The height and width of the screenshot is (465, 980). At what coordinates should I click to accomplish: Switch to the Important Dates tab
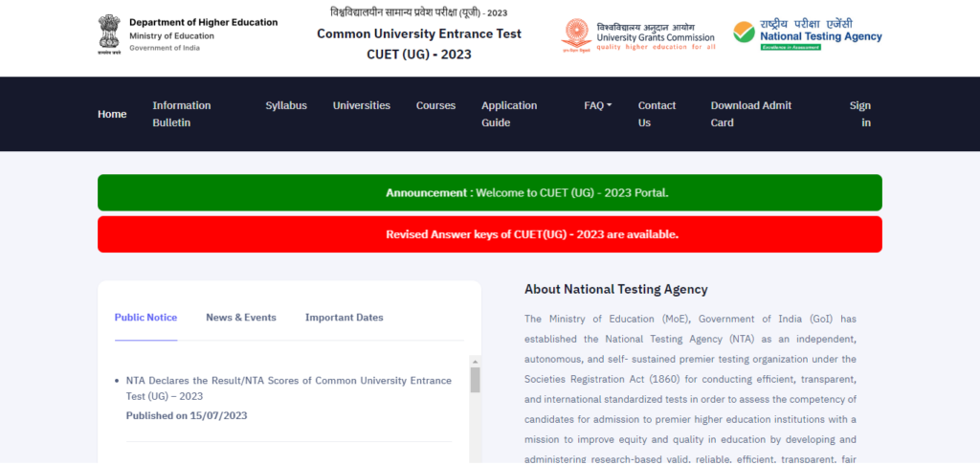345,318
